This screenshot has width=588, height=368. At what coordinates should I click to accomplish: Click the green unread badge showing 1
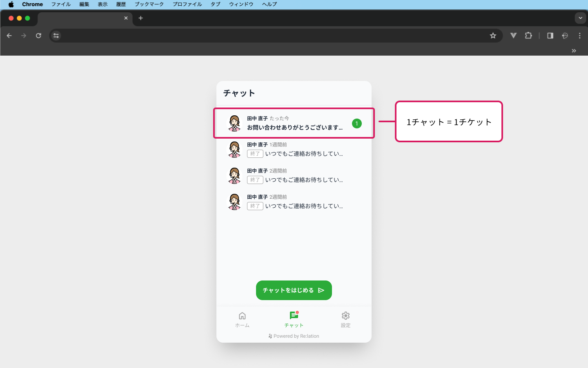356,123
